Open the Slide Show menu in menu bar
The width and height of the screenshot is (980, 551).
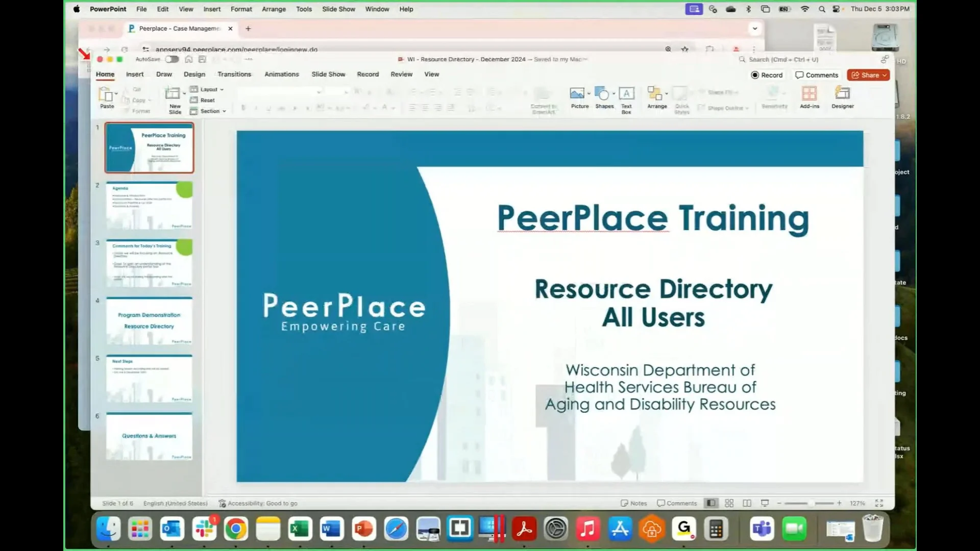tap(338, 9)
